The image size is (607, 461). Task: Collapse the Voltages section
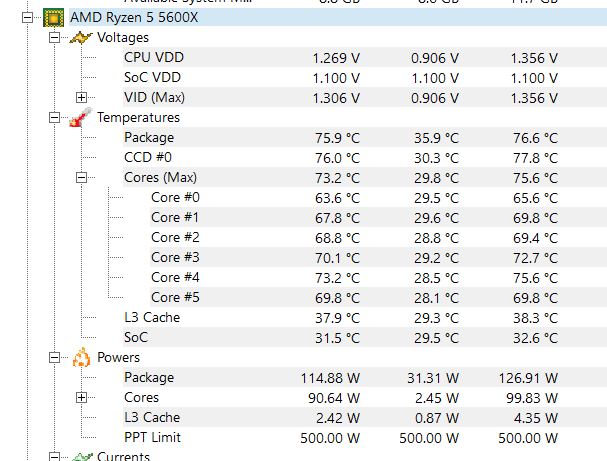(55, 38)
